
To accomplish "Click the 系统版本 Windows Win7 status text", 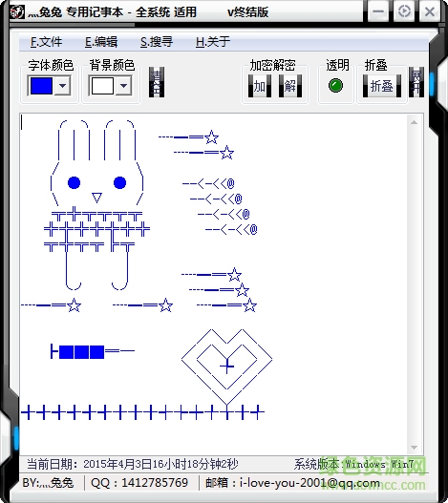I will click(x=353, y=464).
